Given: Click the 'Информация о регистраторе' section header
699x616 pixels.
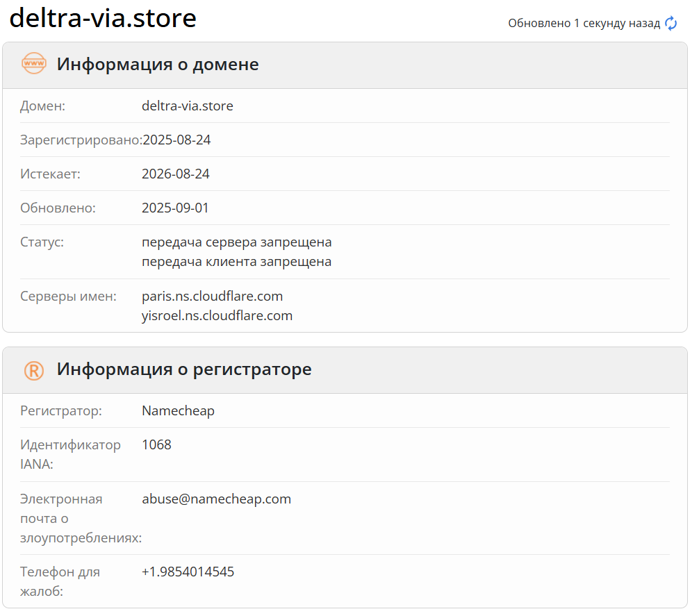Looking at the screenshot, I should tap(184, 369).
